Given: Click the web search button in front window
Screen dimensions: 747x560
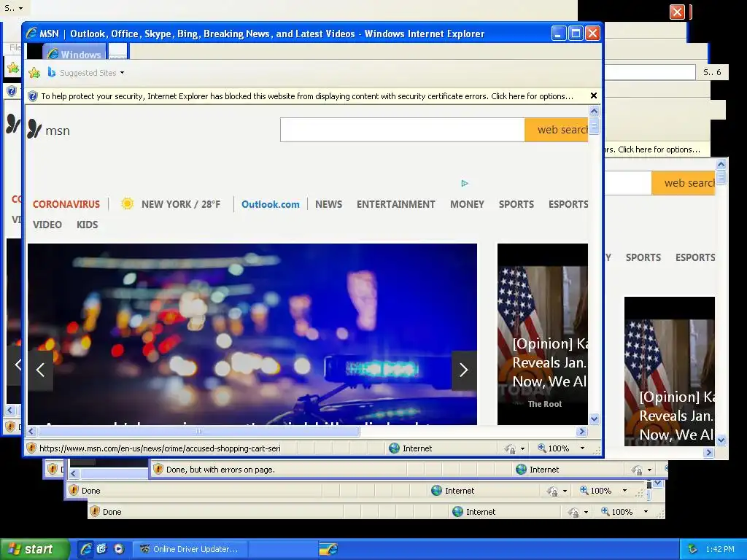Looking at the screenshot, I should [556, 130].
